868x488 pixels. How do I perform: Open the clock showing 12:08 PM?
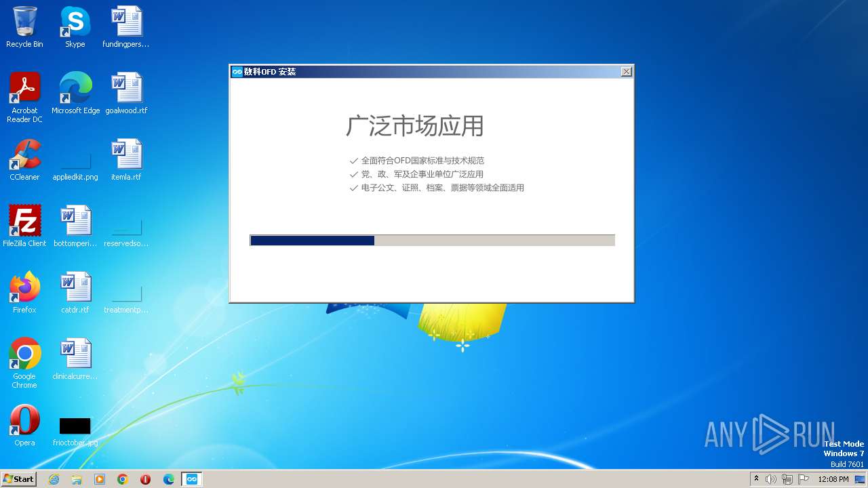coord(833,479)
